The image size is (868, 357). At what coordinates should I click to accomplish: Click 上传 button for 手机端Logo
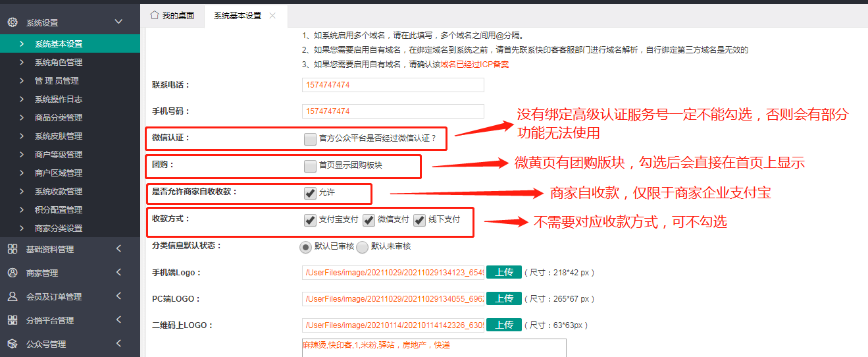click(x=504, y=272)
